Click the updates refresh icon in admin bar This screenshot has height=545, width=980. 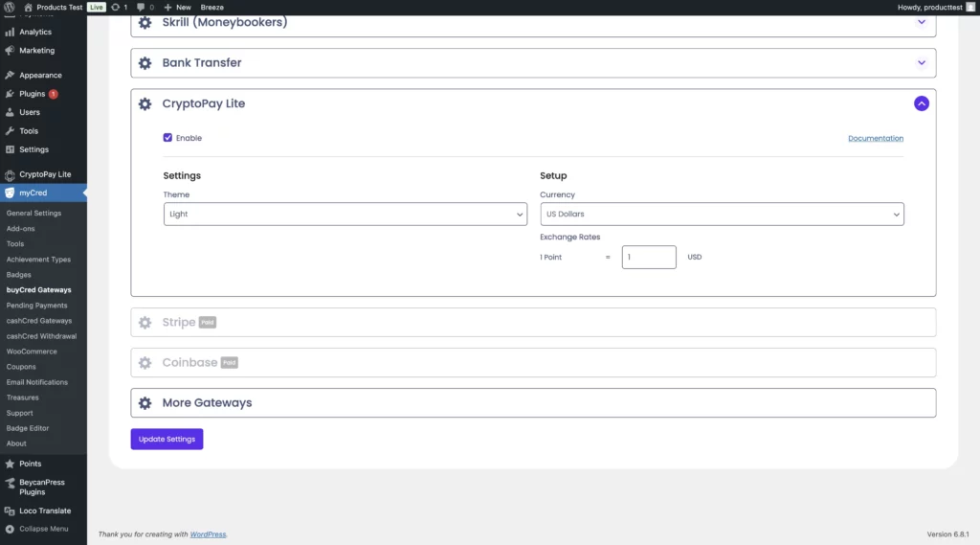tap(115, 7)
